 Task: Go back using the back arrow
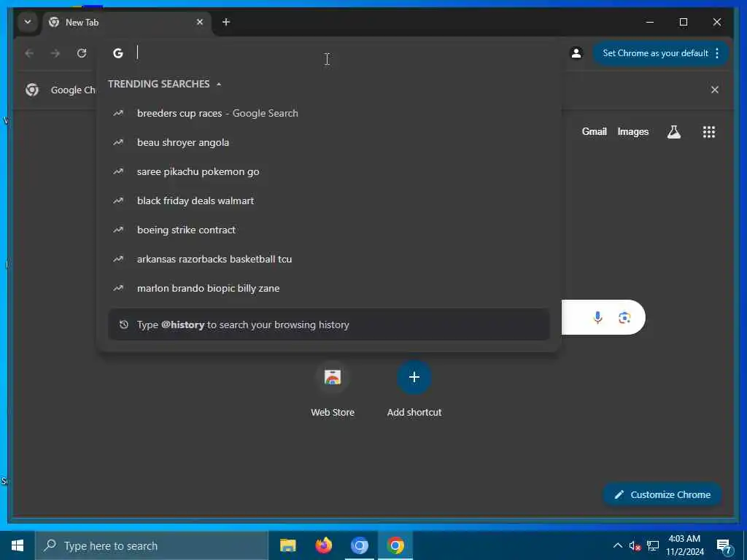point(29,53)
